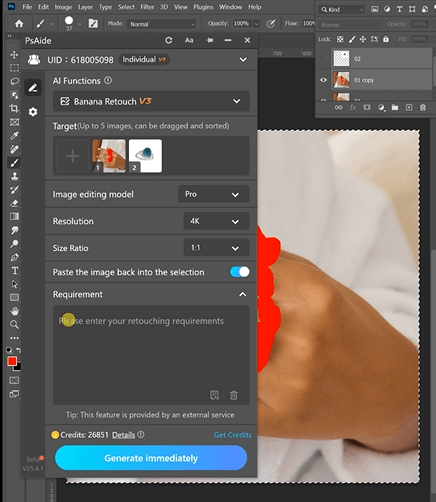This screenshot has height=502, width=436.
Task: Click the Home icon in options bar
Action: coord(19,24)
